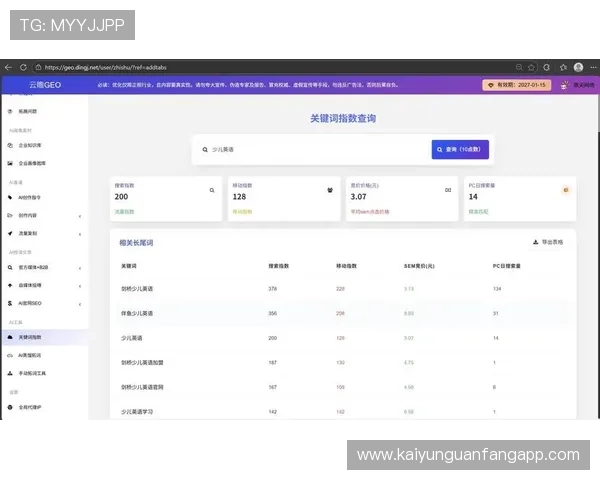Click the 导出表格 export button
Viewport: 600px width, 480px height.
[x=548, y=242]
